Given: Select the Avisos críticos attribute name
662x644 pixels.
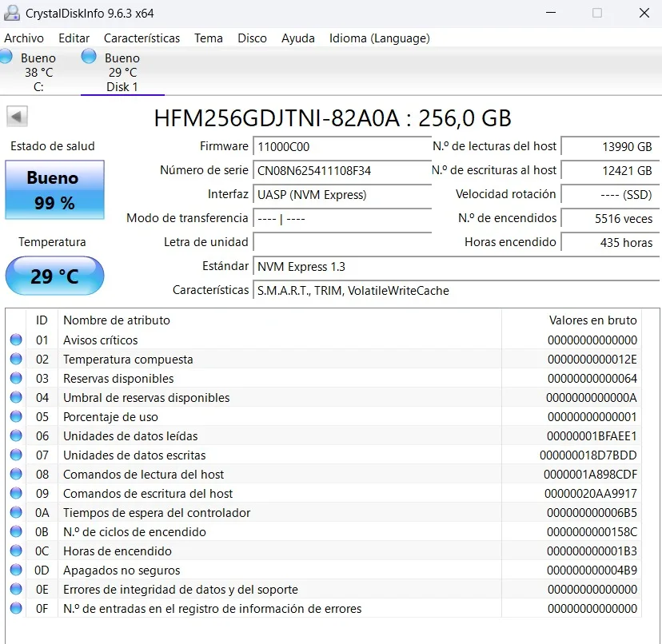Looking at the screenshot, I should (101, 340).
